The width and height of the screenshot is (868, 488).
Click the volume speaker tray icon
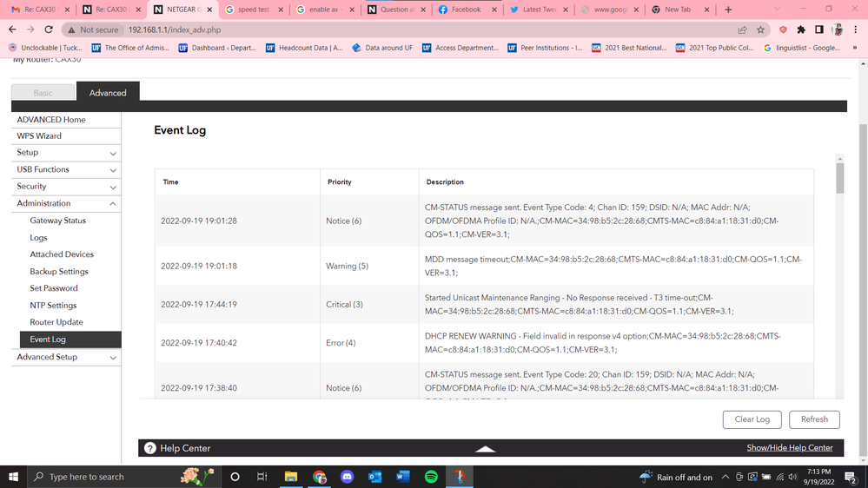pyautogui.click(x=793, y=477)
